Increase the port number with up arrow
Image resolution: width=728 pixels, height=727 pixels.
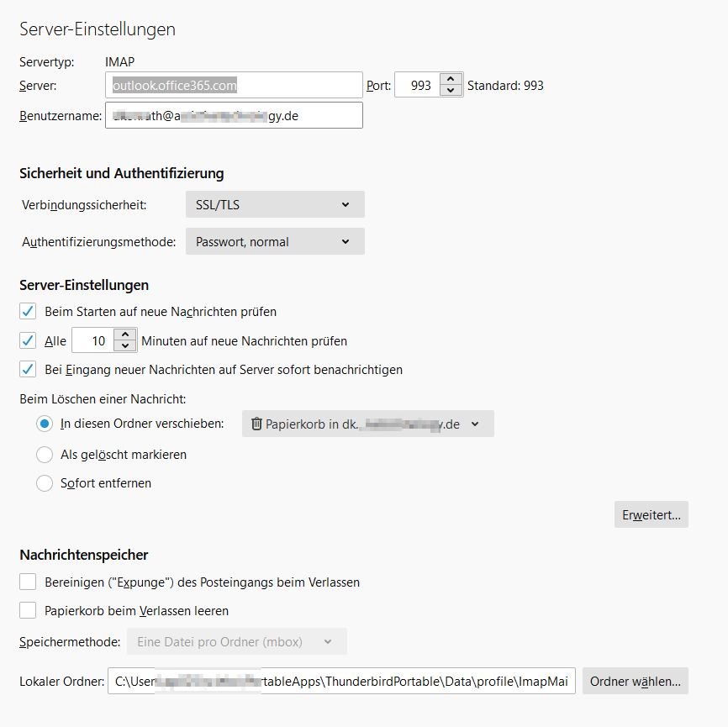click(451, 79)
